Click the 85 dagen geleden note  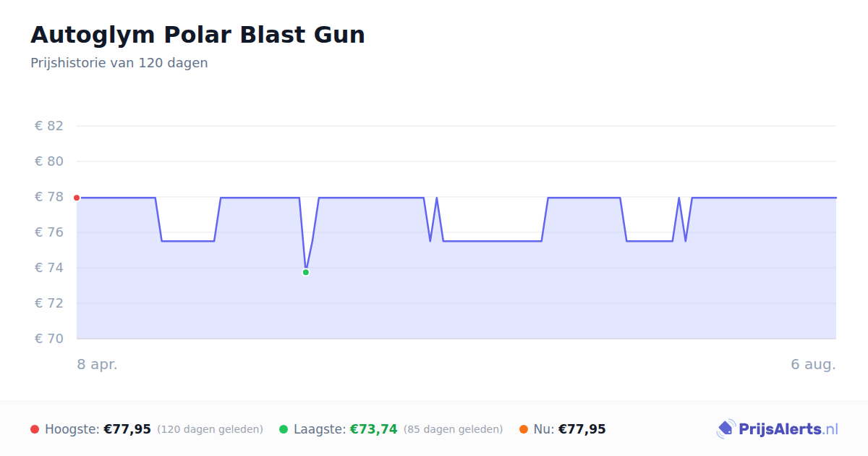(x=453, y=429)
